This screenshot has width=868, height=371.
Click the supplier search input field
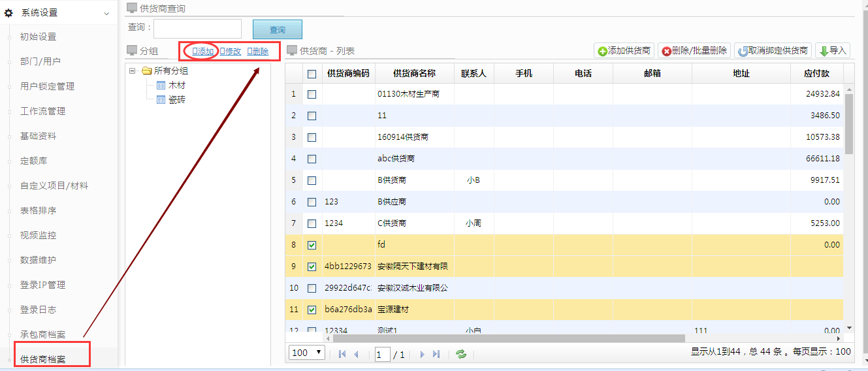click(197, 29)
